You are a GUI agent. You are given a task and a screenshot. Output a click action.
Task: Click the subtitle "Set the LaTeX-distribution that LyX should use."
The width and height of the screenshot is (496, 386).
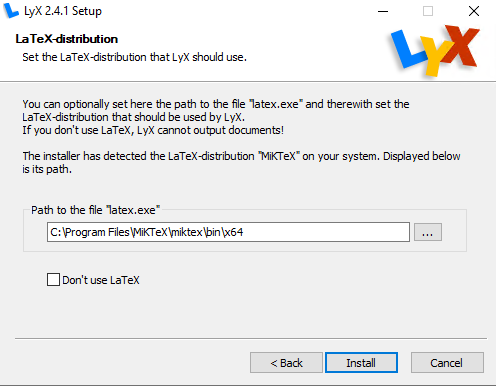(134, 57)
